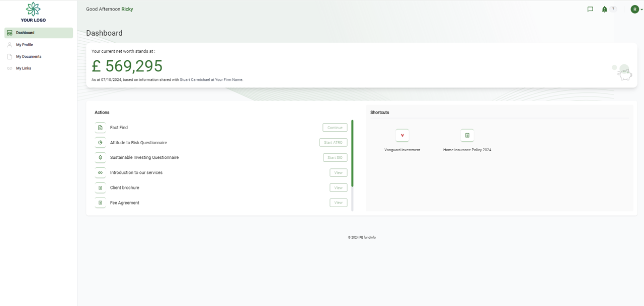Image resolution: width=644 pixels, height=306 pixels.
Task: Click the YOUR LOGO flower icon
Action: 33,9
